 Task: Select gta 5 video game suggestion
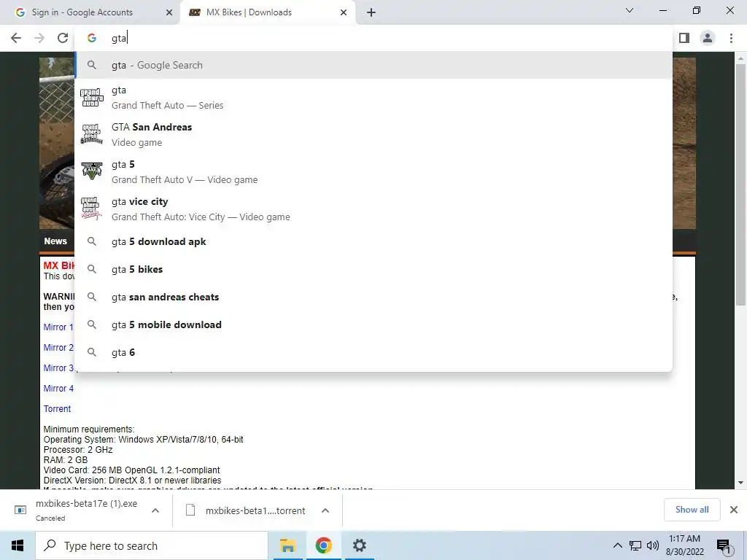373,172
